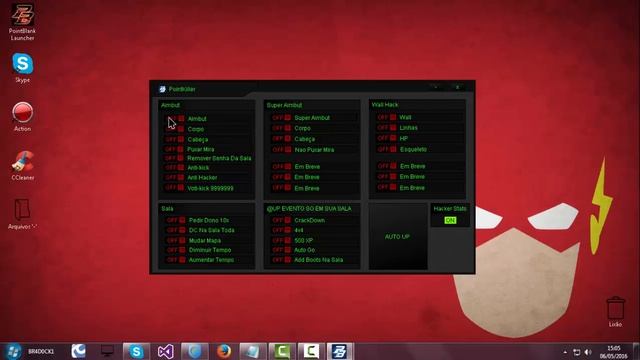The height and width of the screenshot is (360, 640).
Task: Open Firefox from the taskbar
Action: pos(224,351)
